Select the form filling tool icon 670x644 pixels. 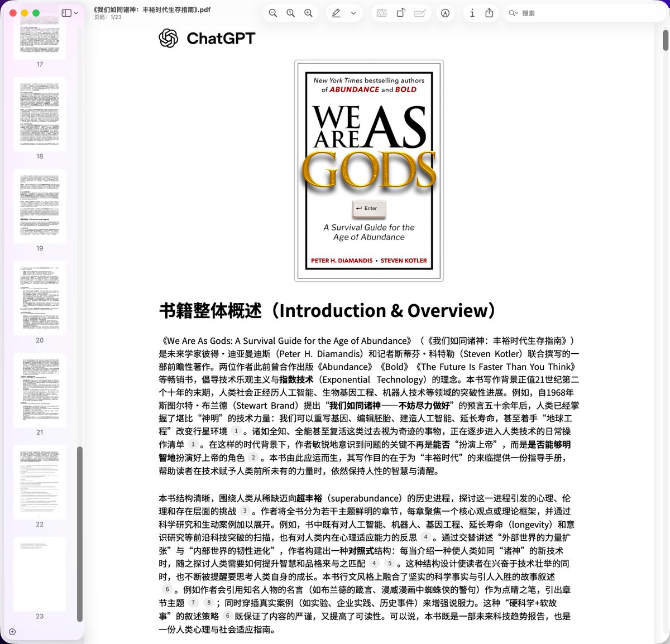420,12
